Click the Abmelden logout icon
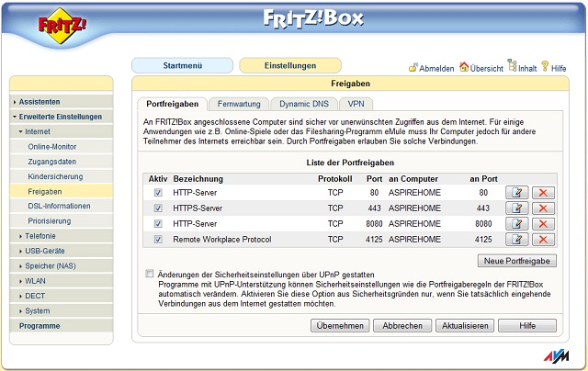Viewport: 588px width, 371px height. [414, 67]
